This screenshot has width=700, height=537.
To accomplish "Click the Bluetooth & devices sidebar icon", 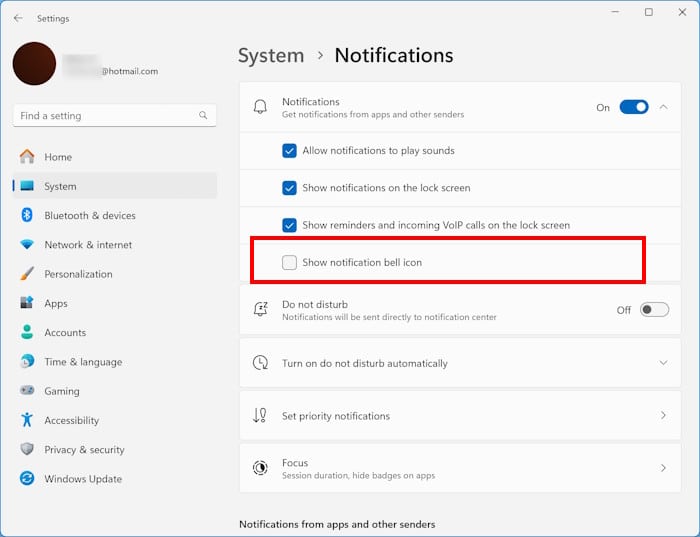I will 26,215.
